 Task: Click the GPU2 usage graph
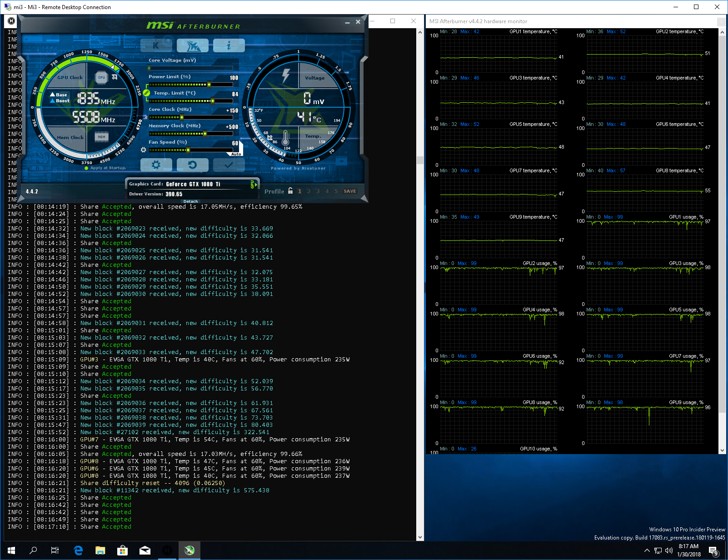499,285
